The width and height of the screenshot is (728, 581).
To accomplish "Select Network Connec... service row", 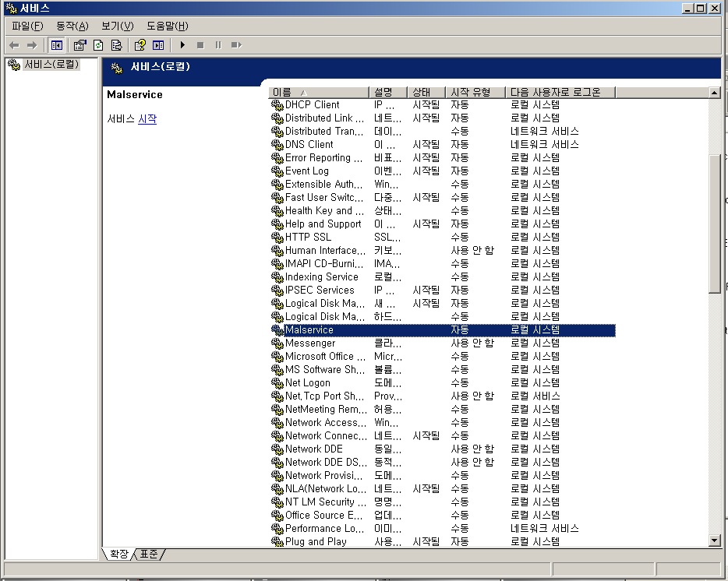I will tap(443, 436).
